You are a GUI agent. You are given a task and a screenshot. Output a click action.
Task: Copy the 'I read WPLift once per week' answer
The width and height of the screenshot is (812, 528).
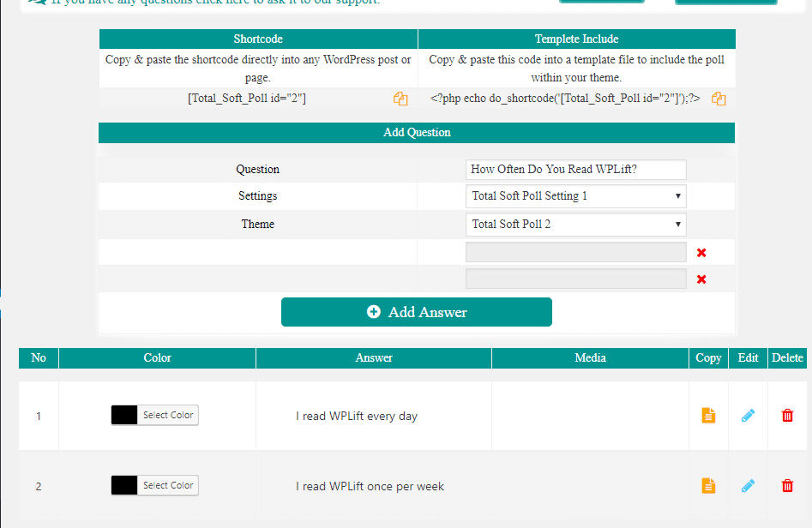point(708,485)
